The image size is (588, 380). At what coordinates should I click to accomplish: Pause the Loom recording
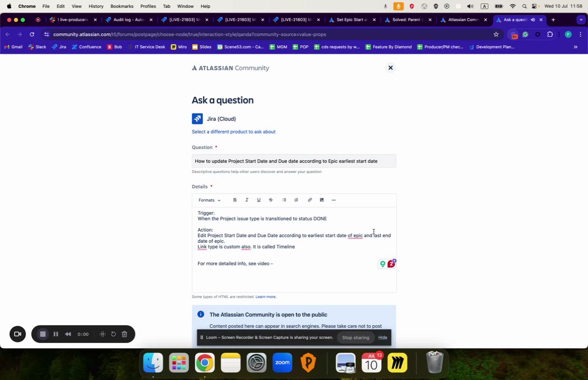(x=56, y=334)
